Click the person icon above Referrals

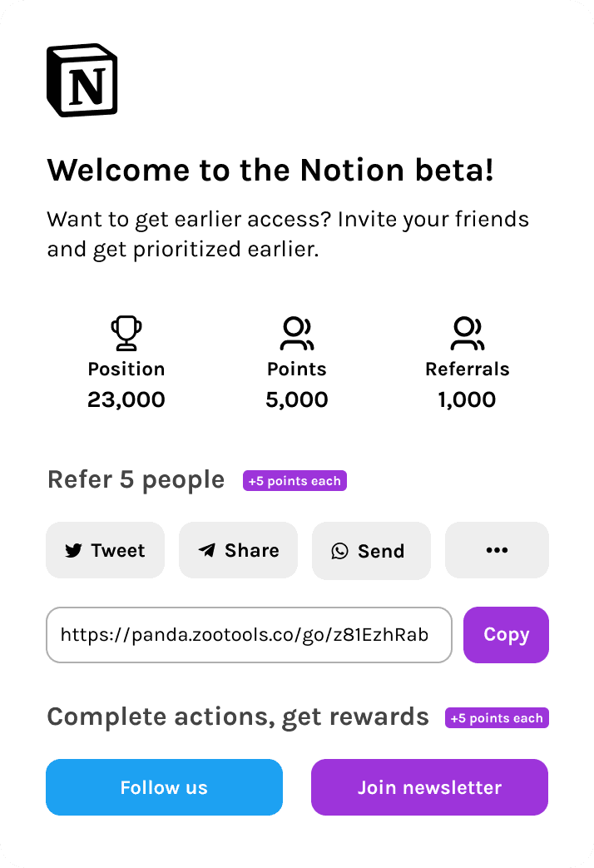[x=468, y=333]
